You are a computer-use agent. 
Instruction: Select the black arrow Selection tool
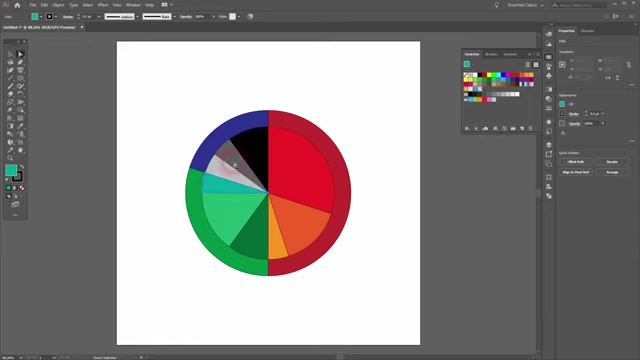pos(10,54)
